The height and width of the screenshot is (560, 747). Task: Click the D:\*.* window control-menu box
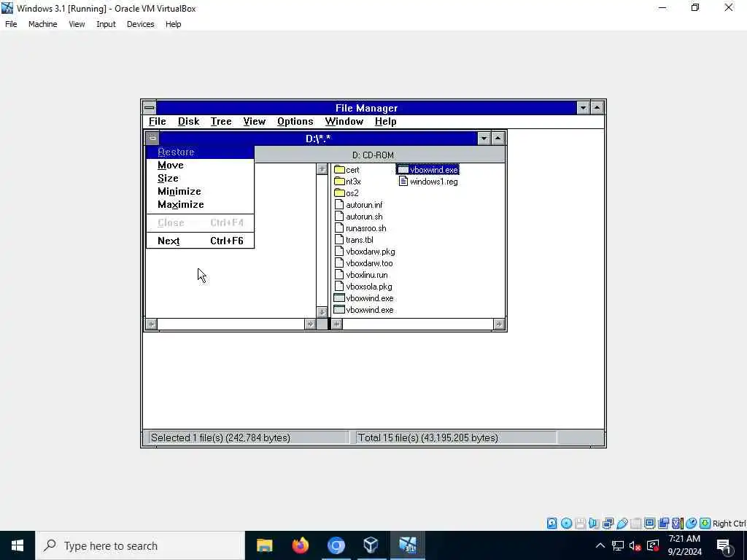pyautogui.click(x=152, y=139)
